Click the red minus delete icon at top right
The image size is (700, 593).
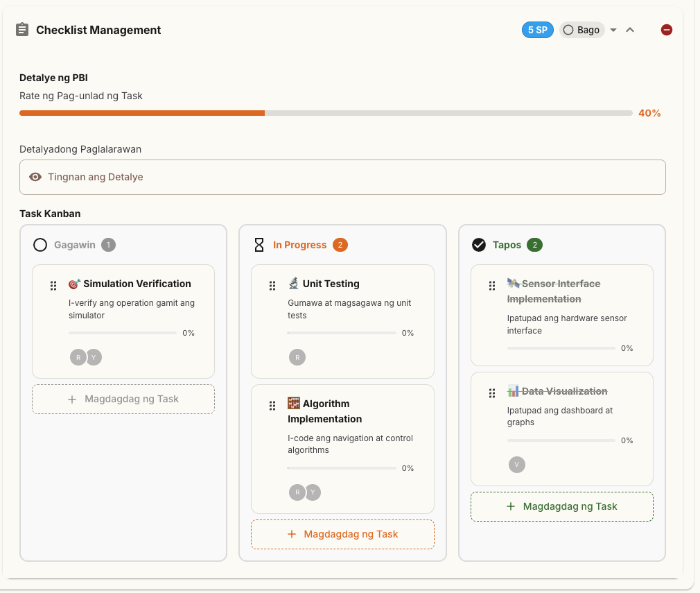(x=666, y=30)
